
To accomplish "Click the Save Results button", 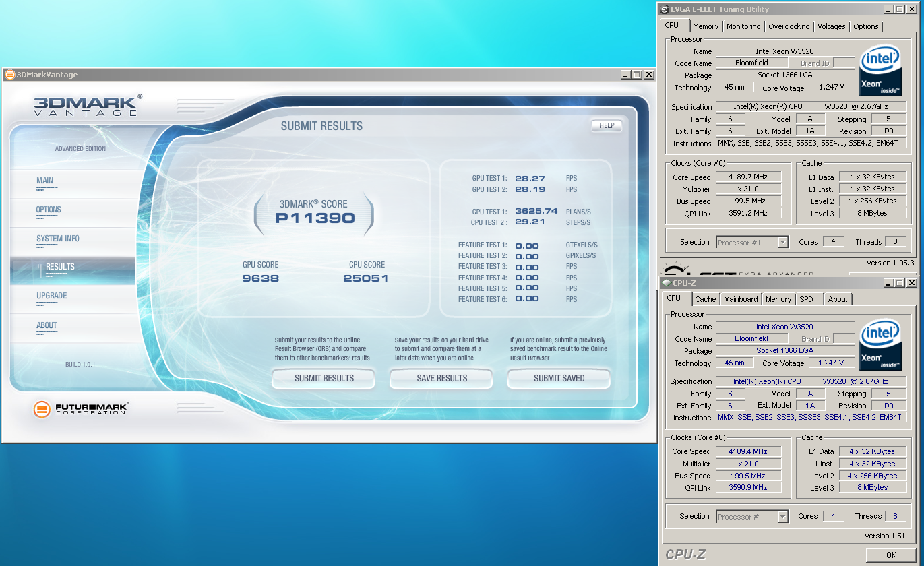I will 441,379.
